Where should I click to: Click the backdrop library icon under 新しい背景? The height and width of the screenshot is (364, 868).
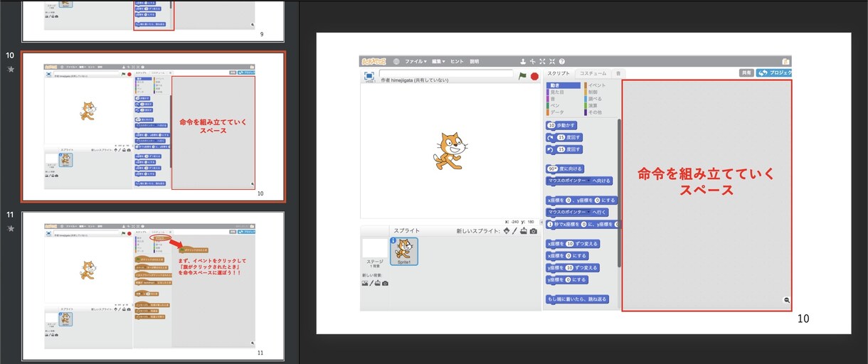pos(365,283)
